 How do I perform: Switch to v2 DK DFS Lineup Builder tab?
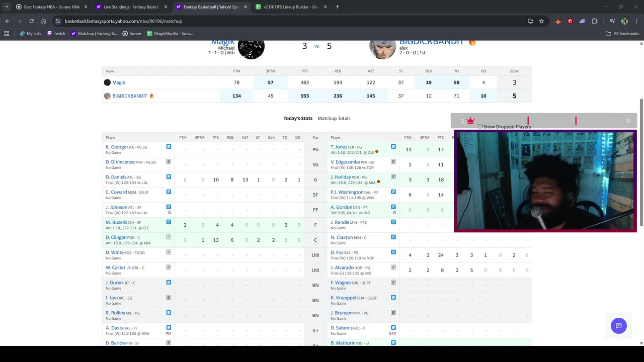click(291, 7)
